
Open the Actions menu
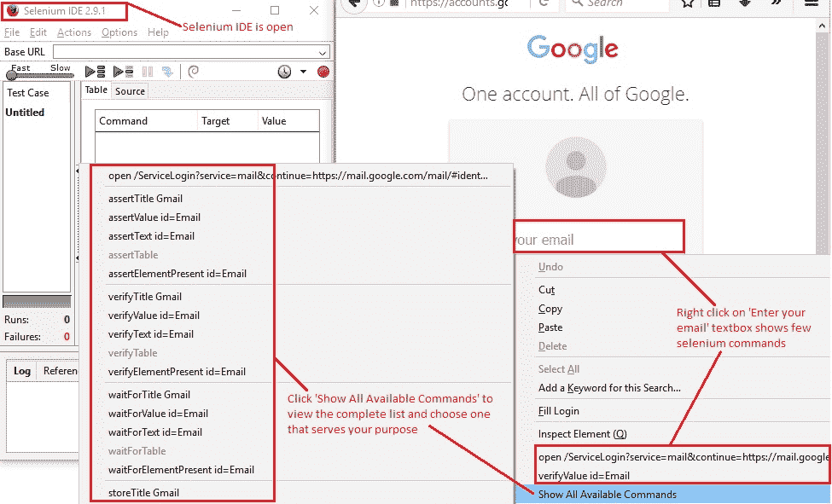[x=74, y=32]
